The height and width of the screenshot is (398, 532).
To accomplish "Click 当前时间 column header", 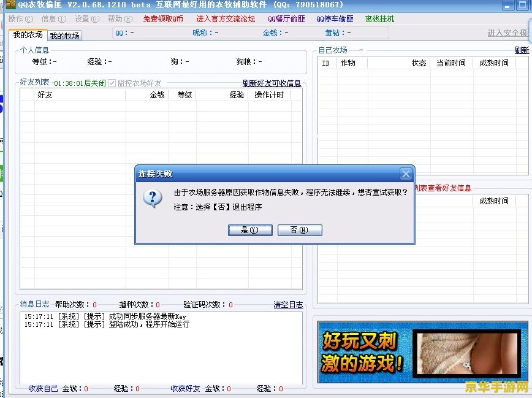I will tap(452, 63).
